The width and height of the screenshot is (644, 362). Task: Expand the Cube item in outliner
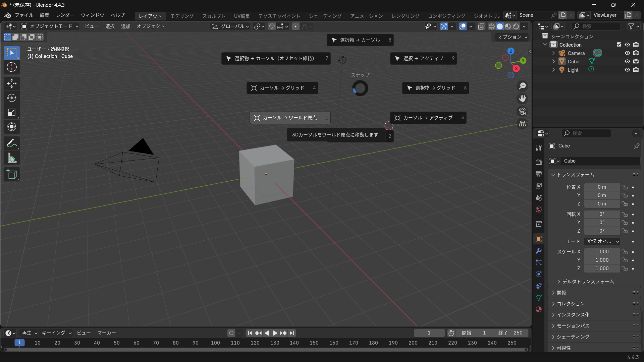click(x=553, y=61)
